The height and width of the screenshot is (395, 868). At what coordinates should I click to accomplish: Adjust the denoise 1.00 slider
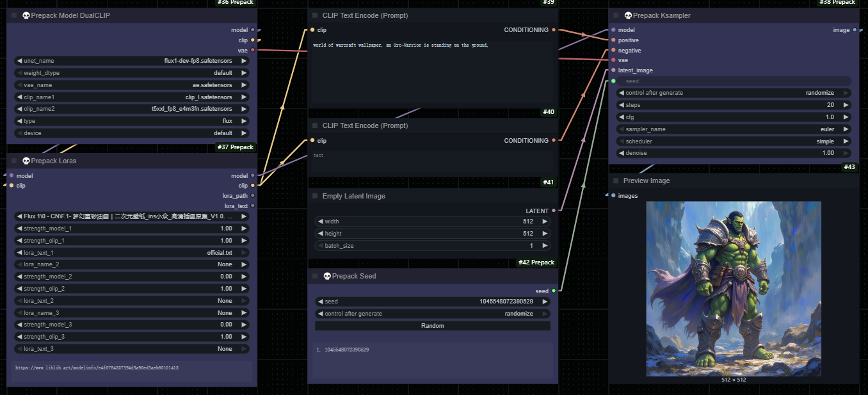tap(734, 153)
